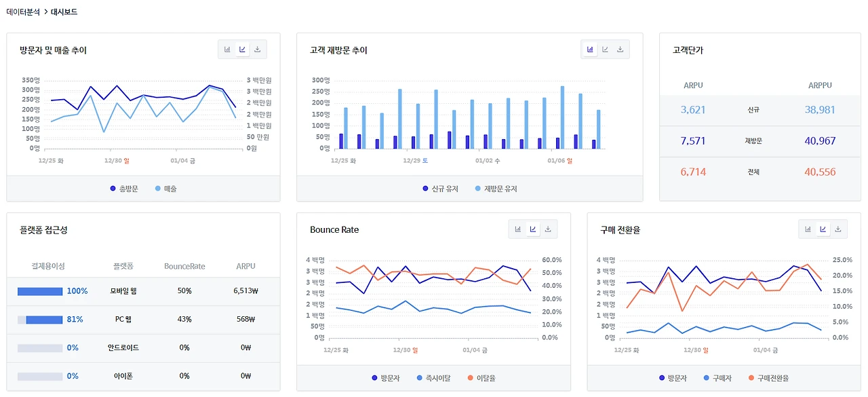Download the Bounce Rate chart

click(548, 229)
